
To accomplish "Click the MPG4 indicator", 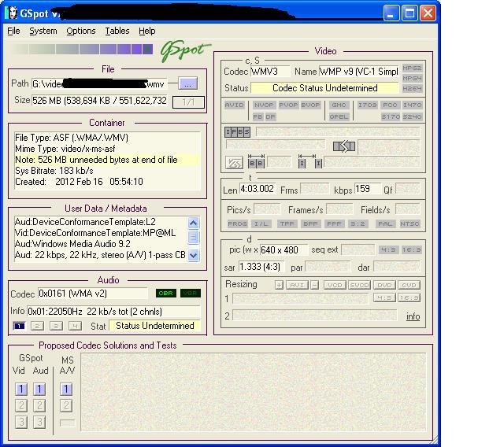I will 412,79.
